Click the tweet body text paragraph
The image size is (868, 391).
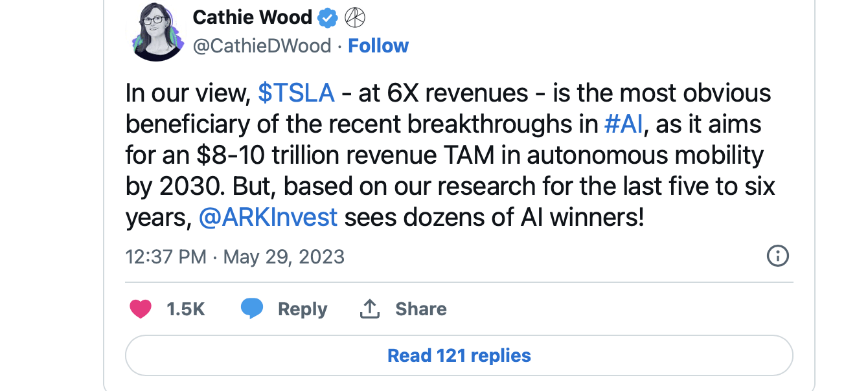[x=447, y=155]
